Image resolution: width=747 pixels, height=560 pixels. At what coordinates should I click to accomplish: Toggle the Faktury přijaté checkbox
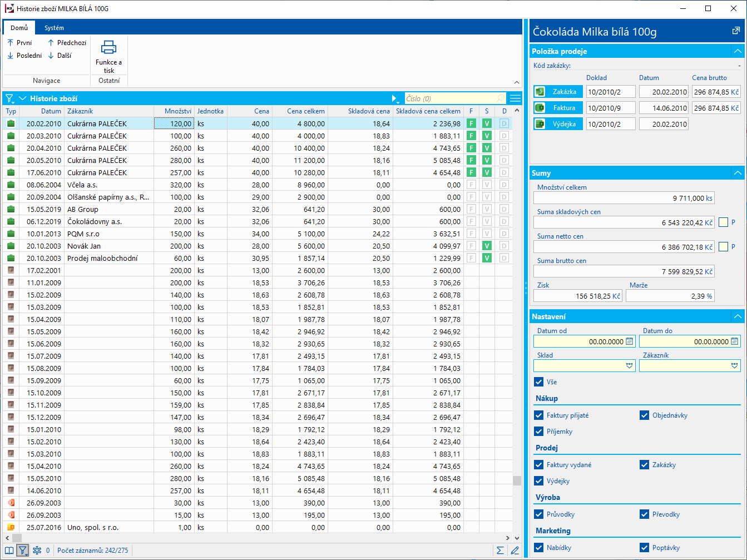point(538,415)
